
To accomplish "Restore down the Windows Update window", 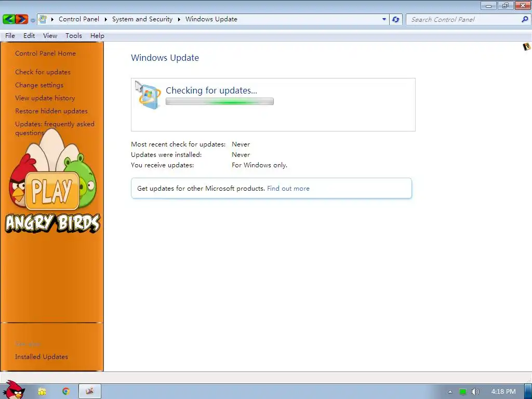I will (x=506, y=5).
